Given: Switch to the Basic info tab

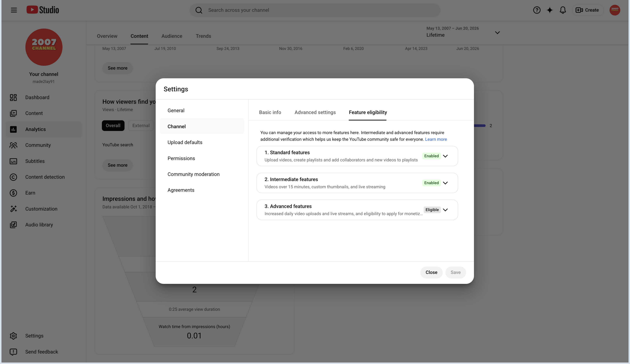Looking at the screenshot, I should click(x=270, y=113).
